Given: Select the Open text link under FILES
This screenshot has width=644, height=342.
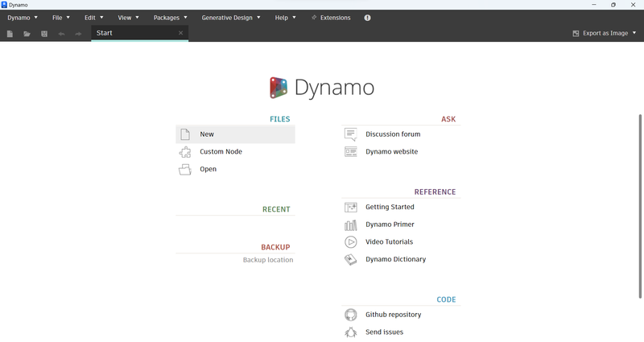Looking at the screenshot, I should coord(208,169).
